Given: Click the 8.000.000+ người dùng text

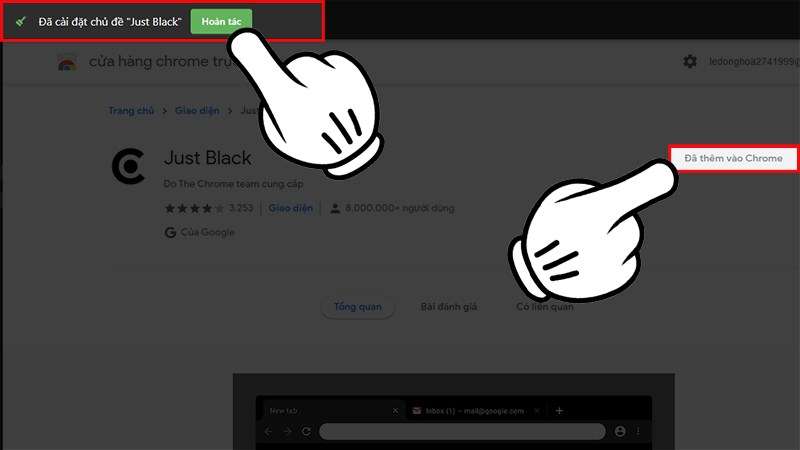Looking at the screenshot, I should [399, 208].
